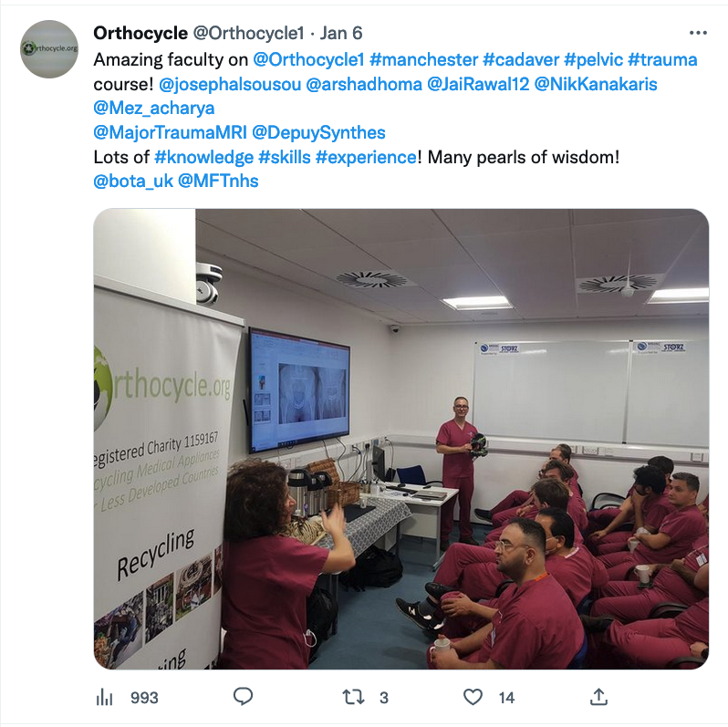Open the share upload icon
The width and height of the screenshot is (728, 727).
[598, 696]
